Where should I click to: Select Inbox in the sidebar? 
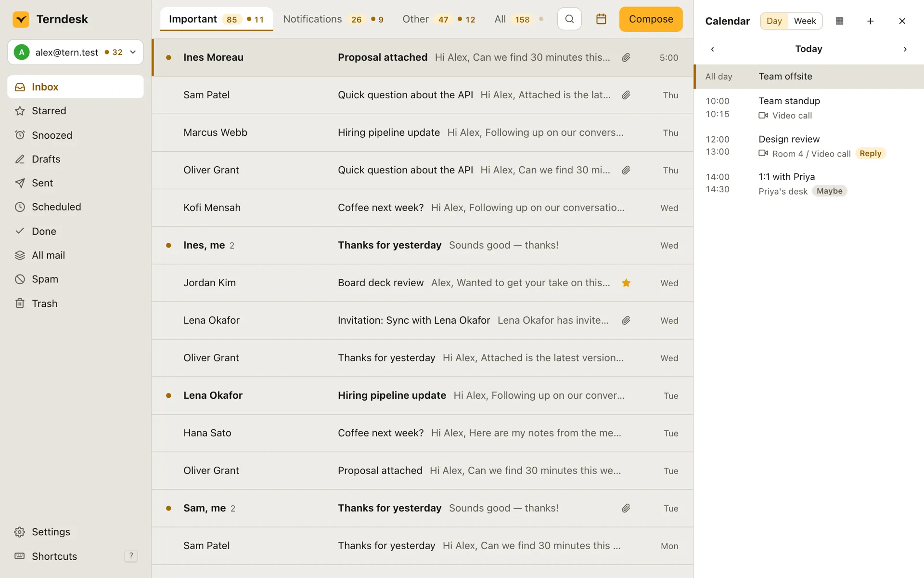point(76,87)
